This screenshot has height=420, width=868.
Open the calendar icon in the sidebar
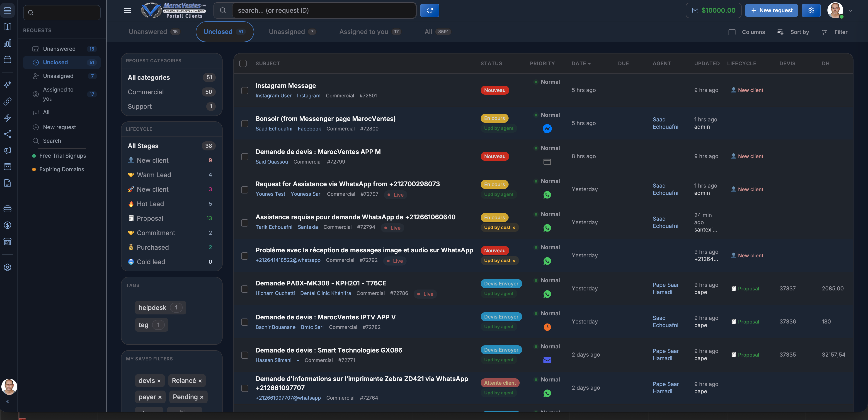pos(7,59)
